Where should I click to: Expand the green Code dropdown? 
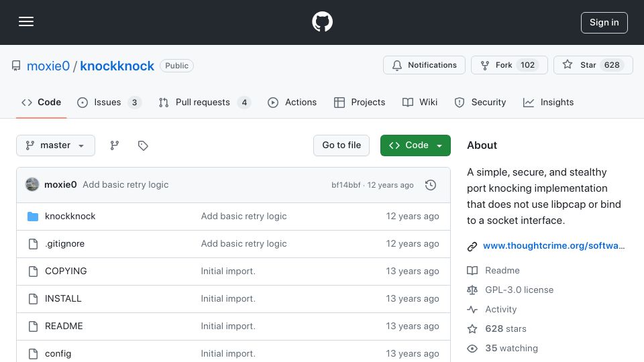tap(415, 145)
